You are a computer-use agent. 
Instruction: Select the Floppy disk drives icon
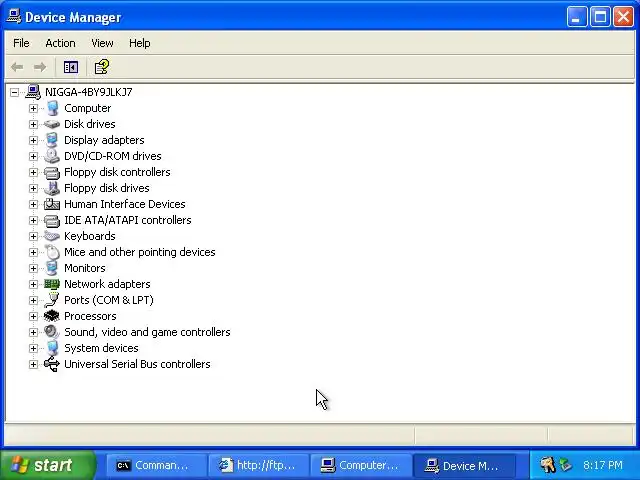tap(52, 188)
